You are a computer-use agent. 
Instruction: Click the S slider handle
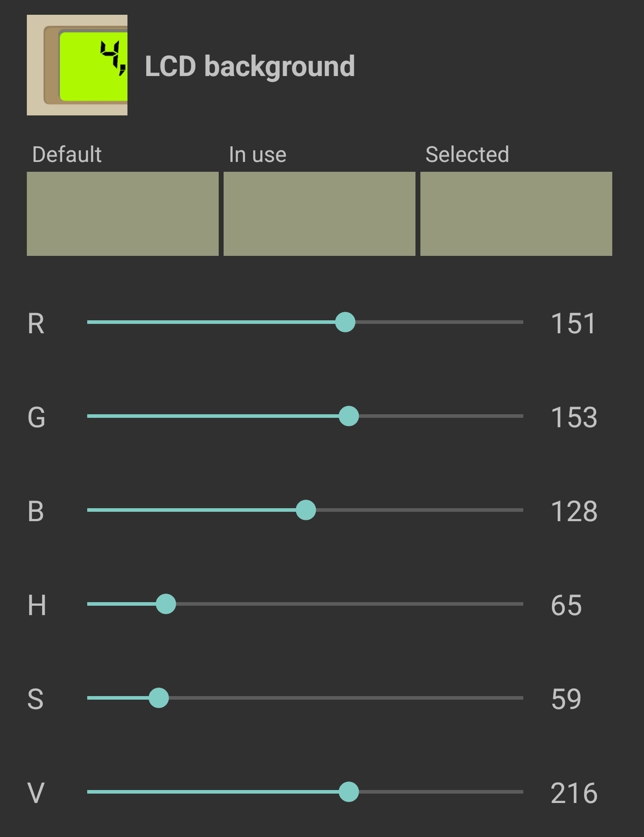pos(159,698)
